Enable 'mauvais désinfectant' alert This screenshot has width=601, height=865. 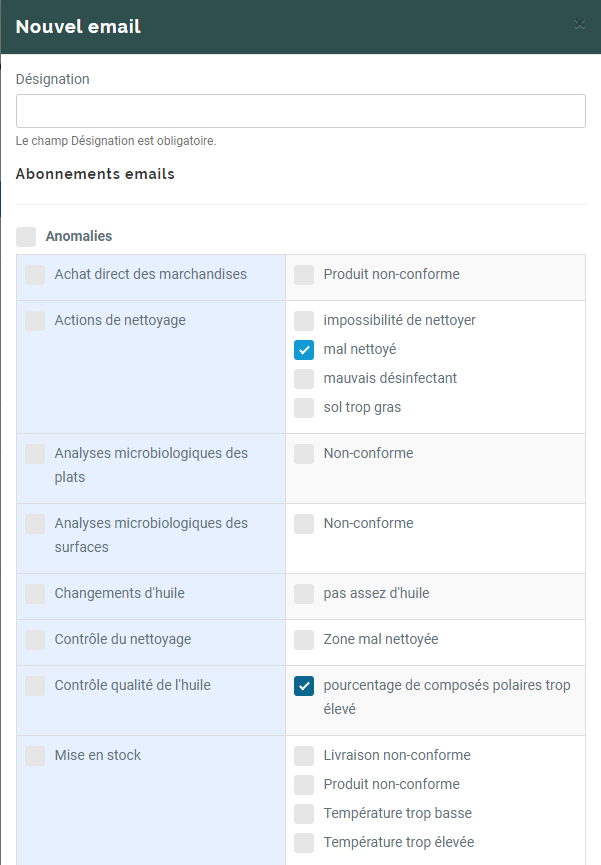tap(303, 378)
